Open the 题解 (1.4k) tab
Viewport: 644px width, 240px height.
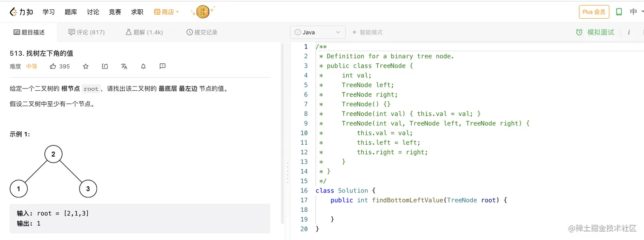click(144, 32)
